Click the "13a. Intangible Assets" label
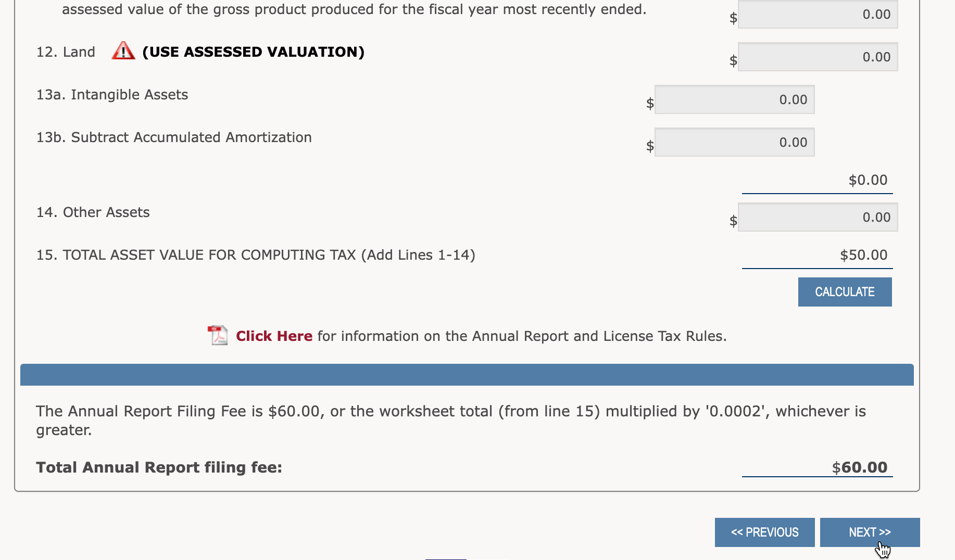This screenshot has width=955, height=560. coord(112,95)
